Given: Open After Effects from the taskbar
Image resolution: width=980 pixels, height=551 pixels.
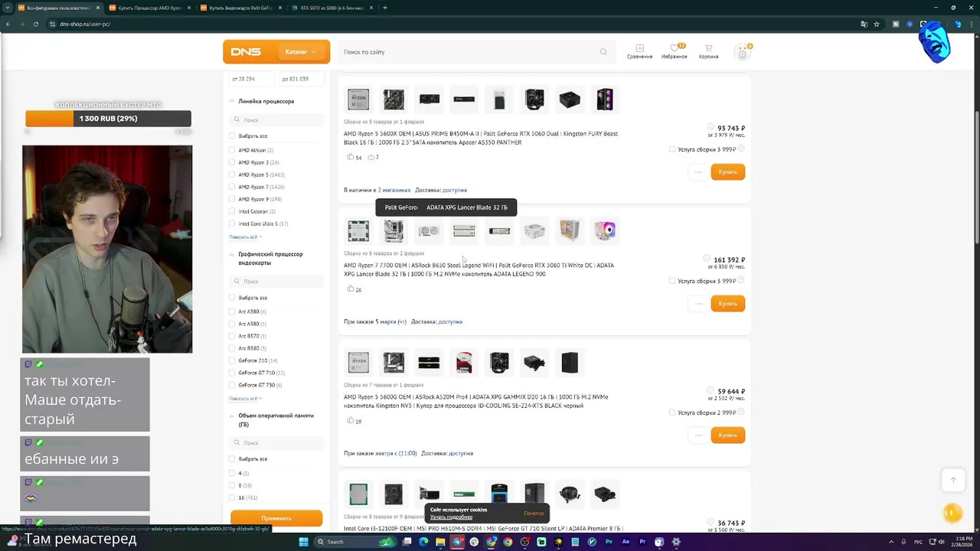Looking at the screenshot, I should coord(626,542).
